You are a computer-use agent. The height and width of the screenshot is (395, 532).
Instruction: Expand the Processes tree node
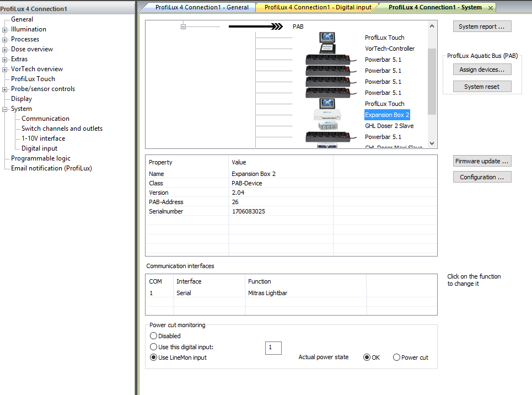click(5, 40)
